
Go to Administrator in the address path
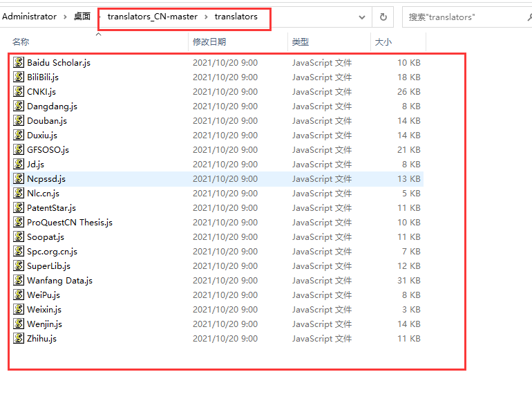click(29, 17)
